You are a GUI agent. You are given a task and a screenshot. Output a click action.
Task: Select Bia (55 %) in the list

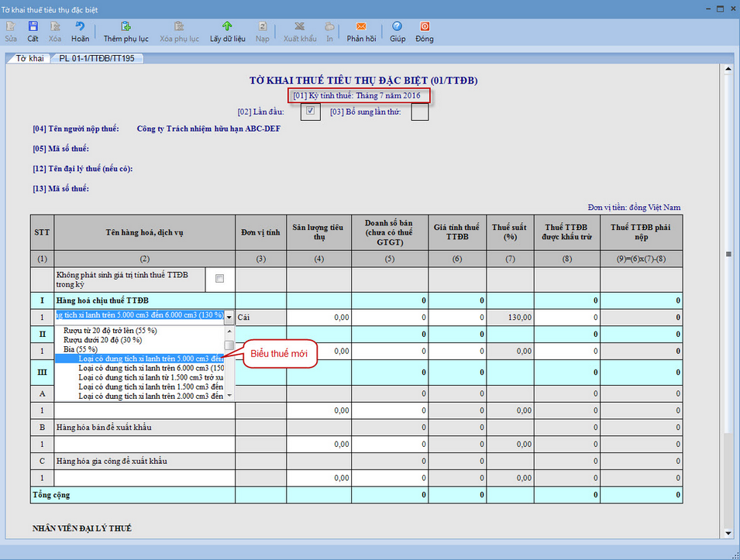coord(81,349)
